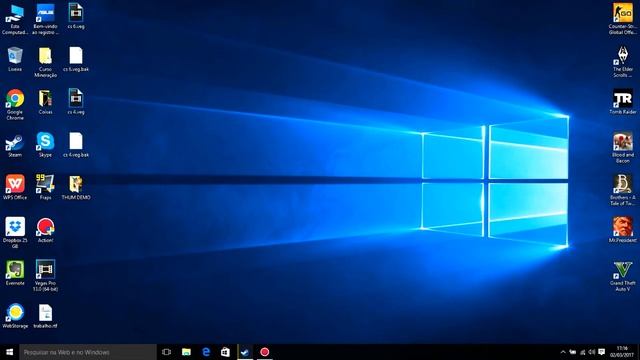Open the Lixeira recycle bin
The height and width of the screenshot is (360, 640).
tap(15, 59)
